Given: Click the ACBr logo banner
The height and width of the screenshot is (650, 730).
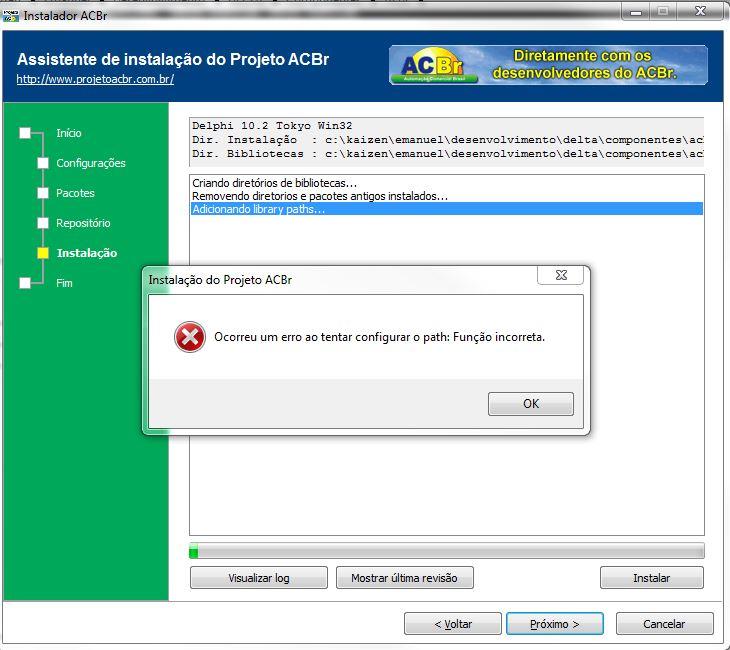Looking at the screenshot, I should click(548, 65).
